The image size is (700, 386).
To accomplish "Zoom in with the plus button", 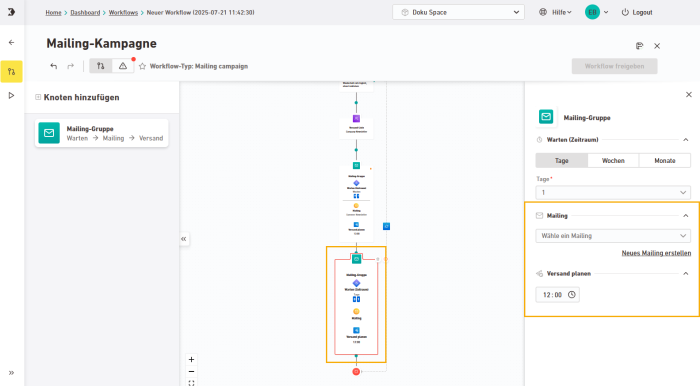I will coord(192,360).
